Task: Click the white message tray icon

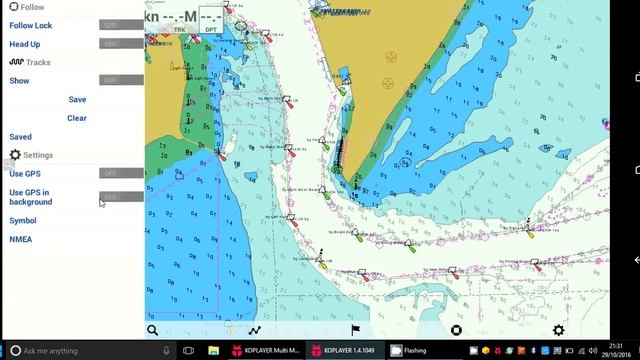Action: [x=473, y=351]
